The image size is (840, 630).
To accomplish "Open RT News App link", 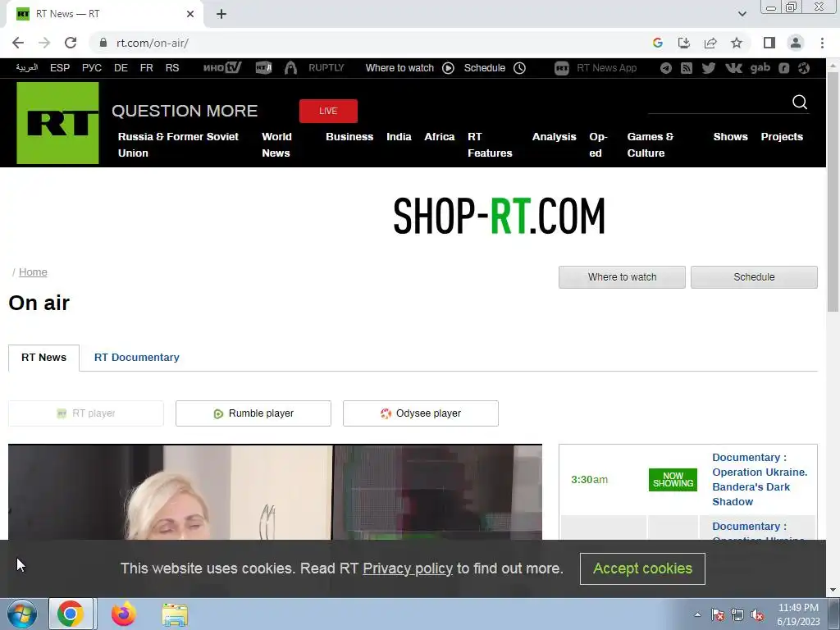I will [596, 68].
